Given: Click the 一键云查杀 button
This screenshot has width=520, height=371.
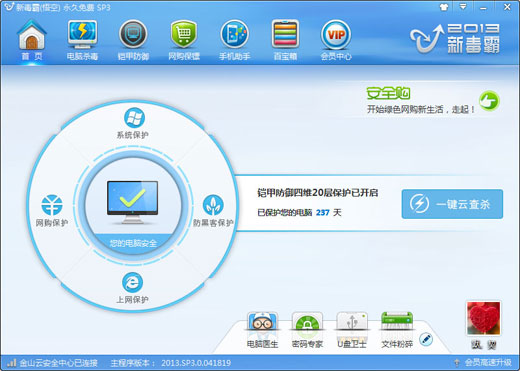Looking at the screenshot, I should click(x=452, y=204).
